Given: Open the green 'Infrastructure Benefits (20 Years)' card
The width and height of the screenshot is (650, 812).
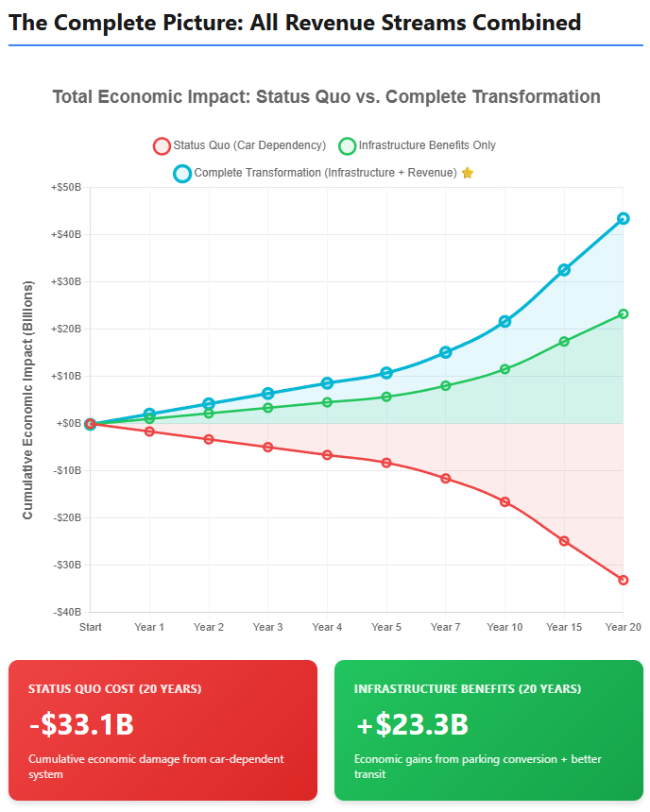Looking at the screenshot, I should pyautogui.click(x=488, y=730).
